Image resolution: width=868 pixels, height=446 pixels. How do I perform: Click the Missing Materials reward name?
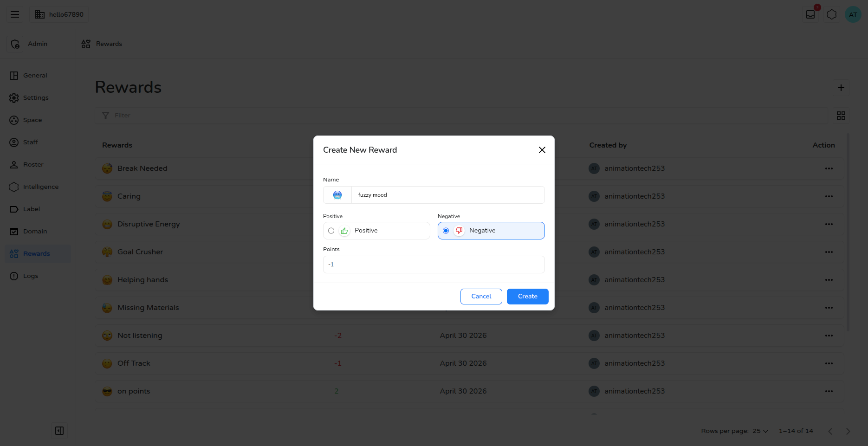(148, 308)
